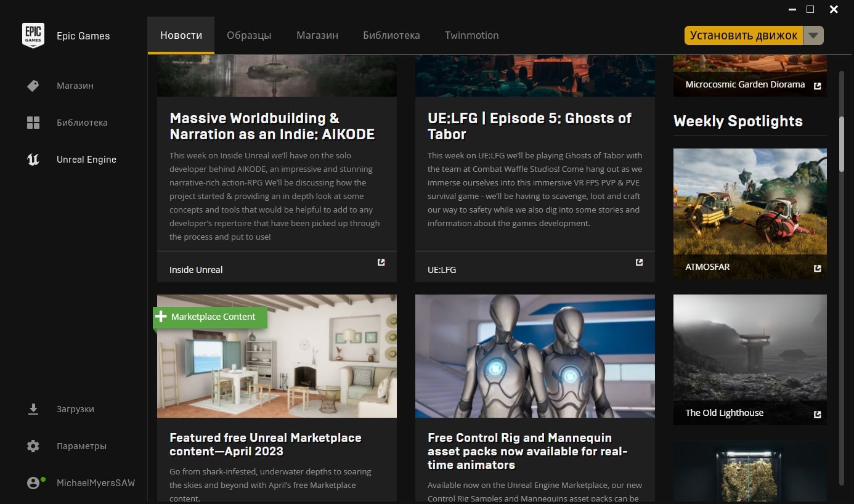Switch to the Образцы tab

coord(249,35)
